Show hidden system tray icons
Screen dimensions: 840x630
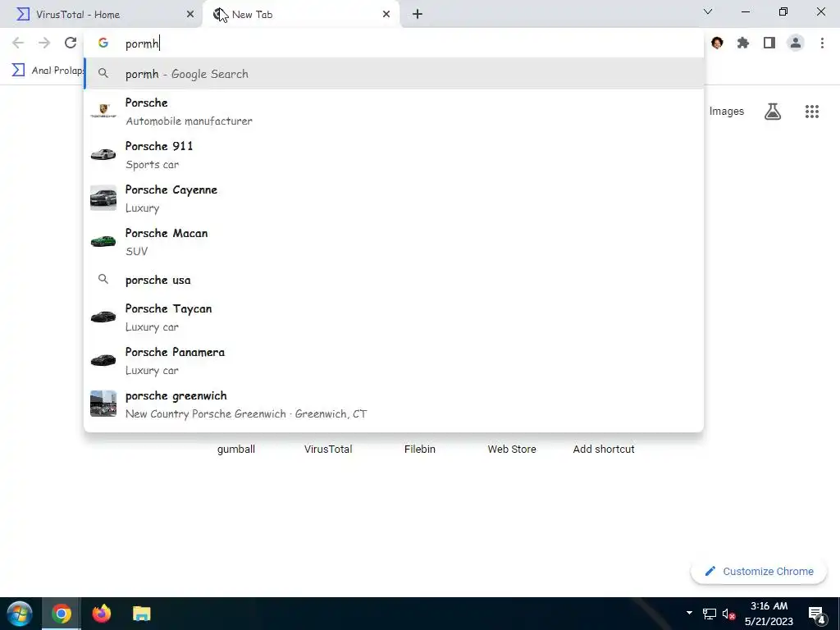pos(689,613)
